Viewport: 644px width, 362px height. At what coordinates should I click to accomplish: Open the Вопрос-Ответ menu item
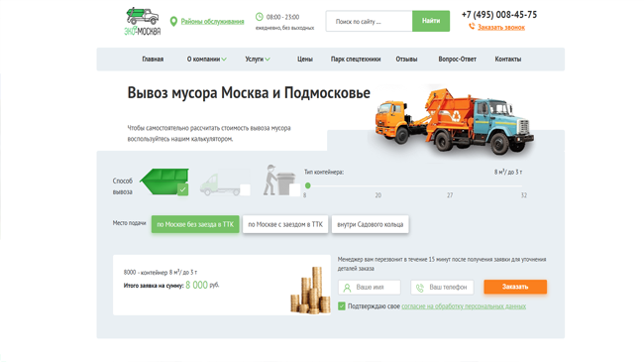click(457, 60)
